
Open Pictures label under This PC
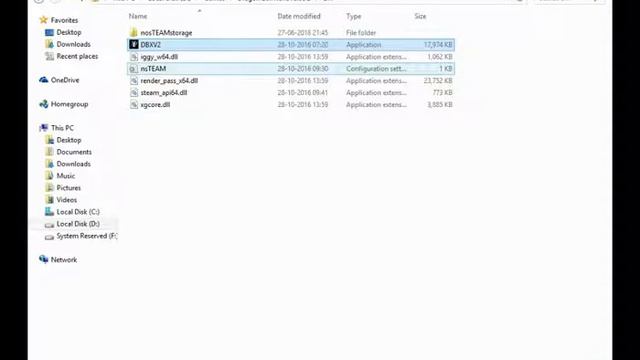point(69,188)
